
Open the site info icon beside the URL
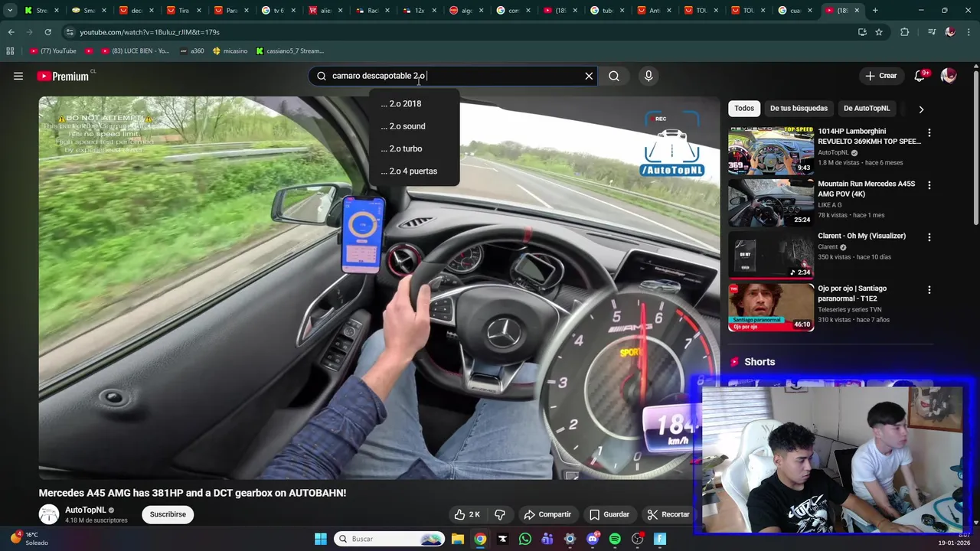tap(70, 32)
